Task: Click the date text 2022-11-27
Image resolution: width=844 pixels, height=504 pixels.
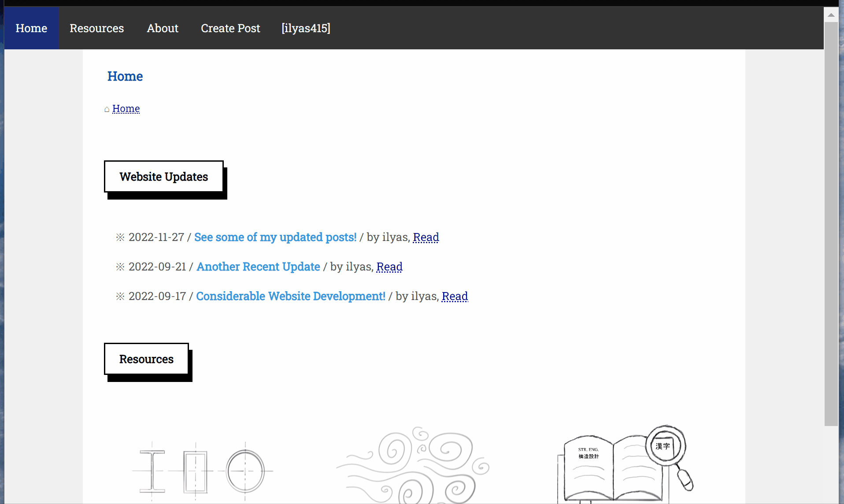Action: 156,237
